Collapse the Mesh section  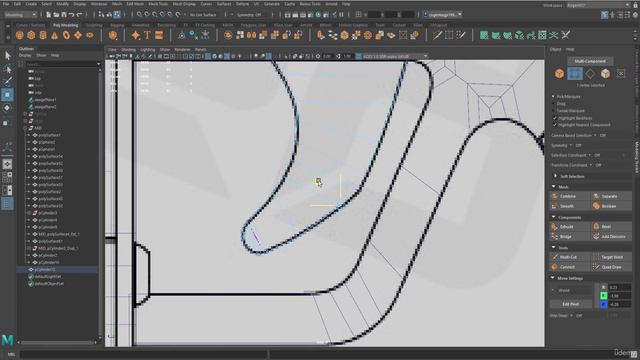coord(554,187)
